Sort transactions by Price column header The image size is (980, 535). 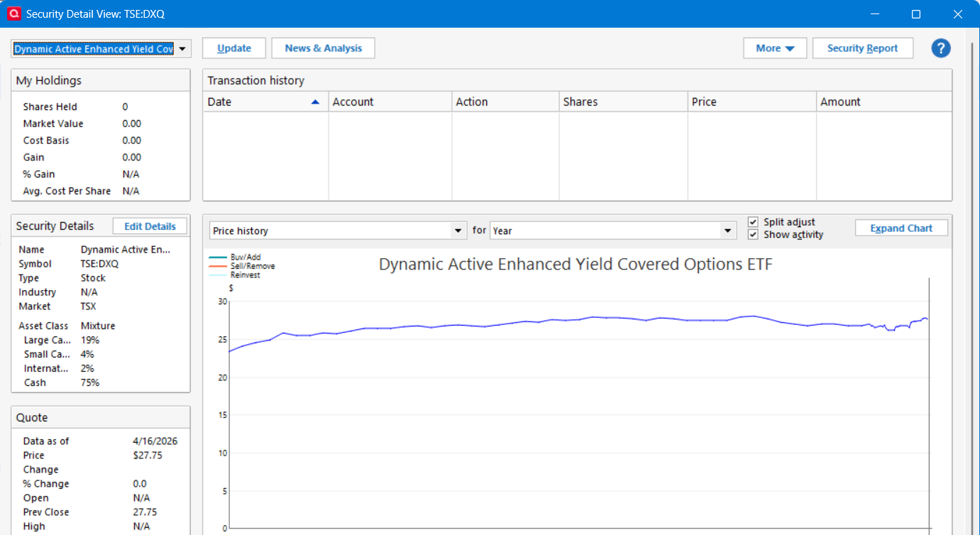pyautogui.click(x=752, y=102)
